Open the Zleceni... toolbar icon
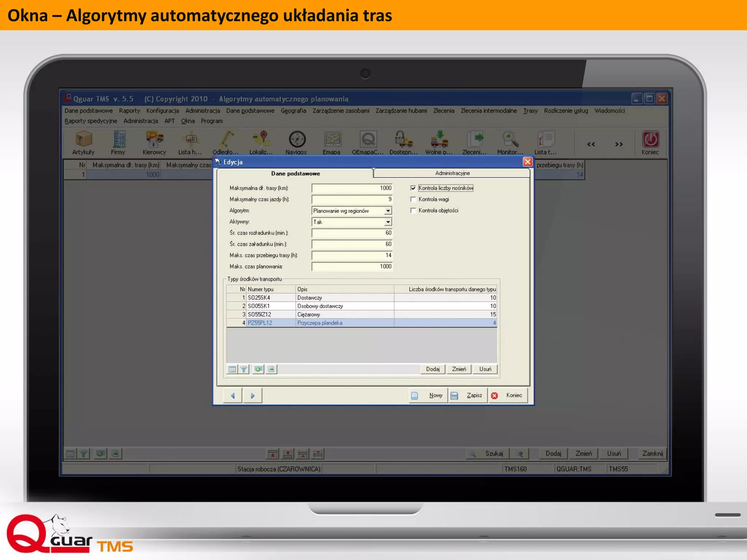The image size is (747, 560). [475, 143]
